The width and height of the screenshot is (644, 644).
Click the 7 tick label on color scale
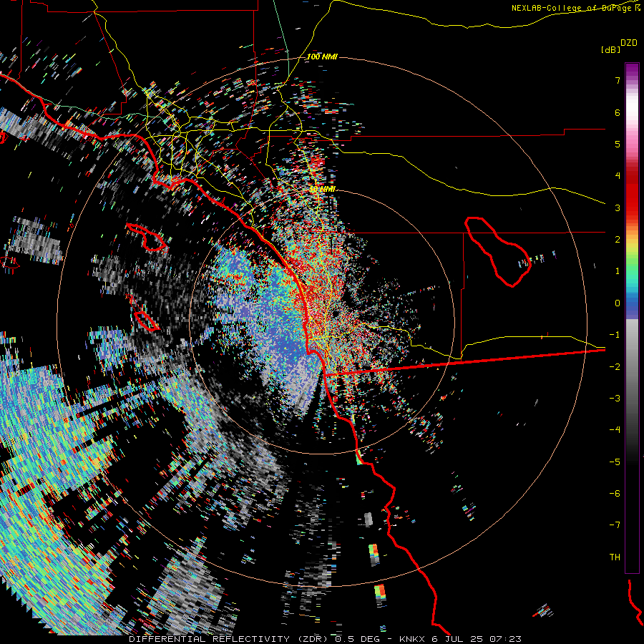(x=618, y=80)
